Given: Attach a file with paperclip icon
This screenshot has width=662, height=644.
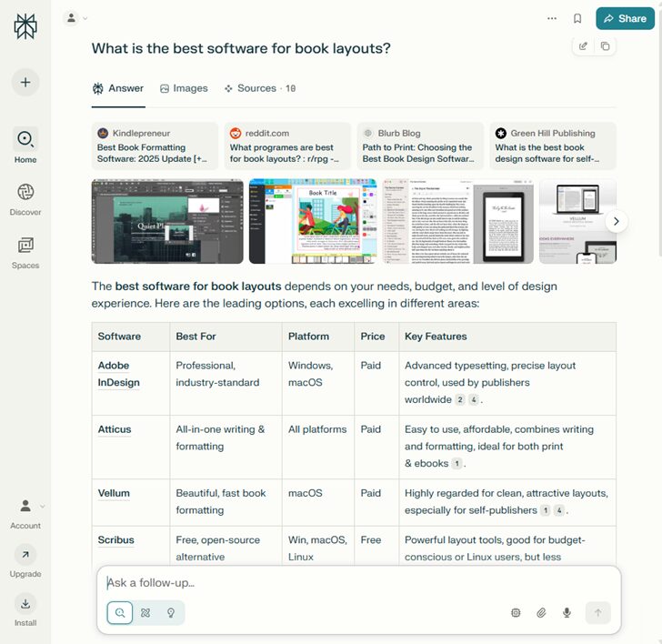Looking at the screenshot, I should tap(541, 613).
